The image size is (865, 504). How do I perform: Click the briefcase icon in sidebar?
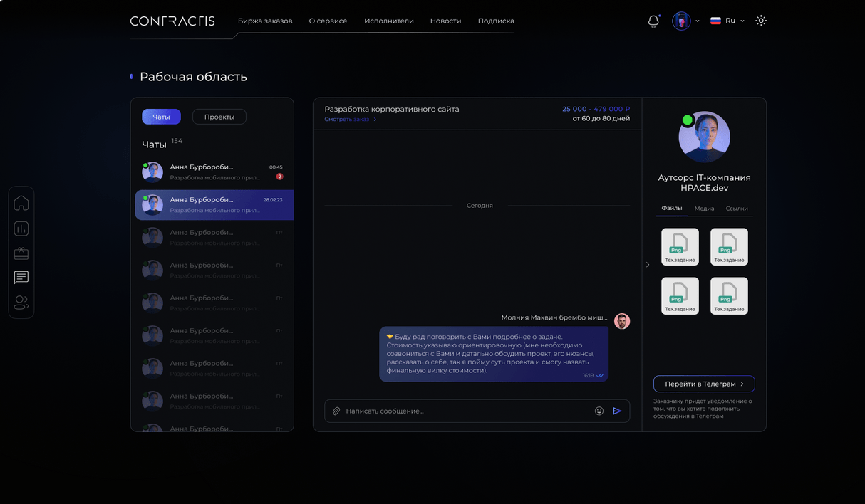[21, 253]
